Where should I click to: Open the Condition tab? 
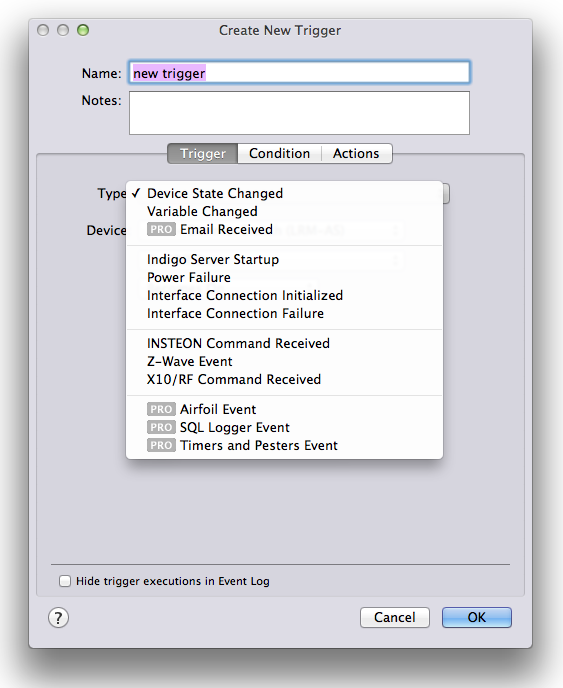coord(280,154)
